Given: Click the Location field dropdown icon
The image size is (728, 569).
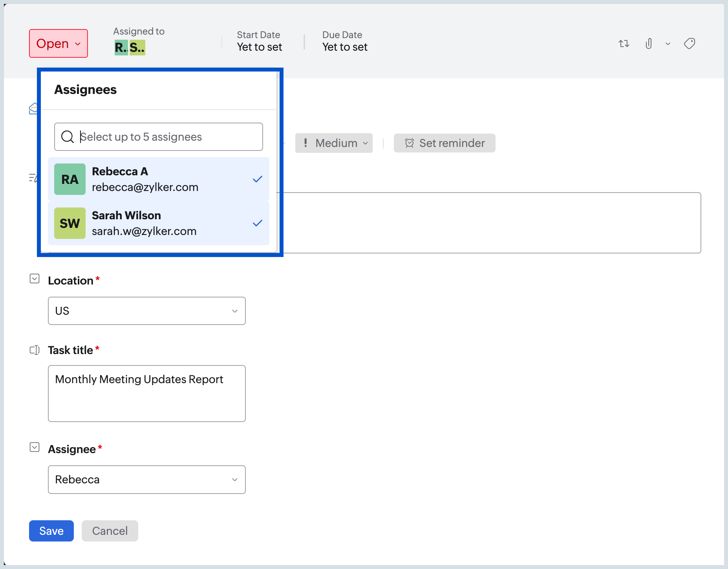Looking at the screenshot, I should (x=35, y=279).
